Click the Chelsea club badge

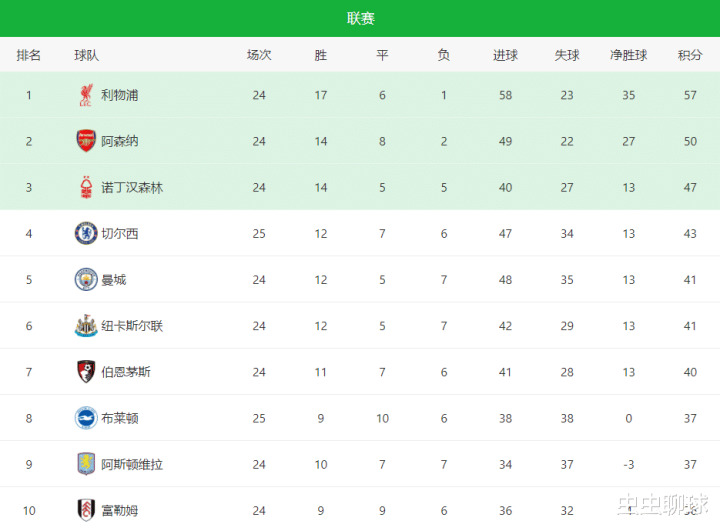(86, 233)
